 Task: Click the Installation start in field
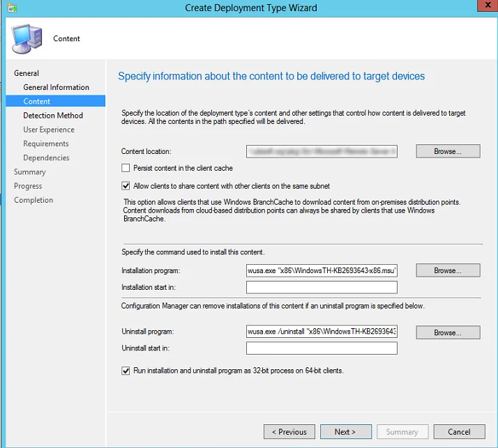322,287
